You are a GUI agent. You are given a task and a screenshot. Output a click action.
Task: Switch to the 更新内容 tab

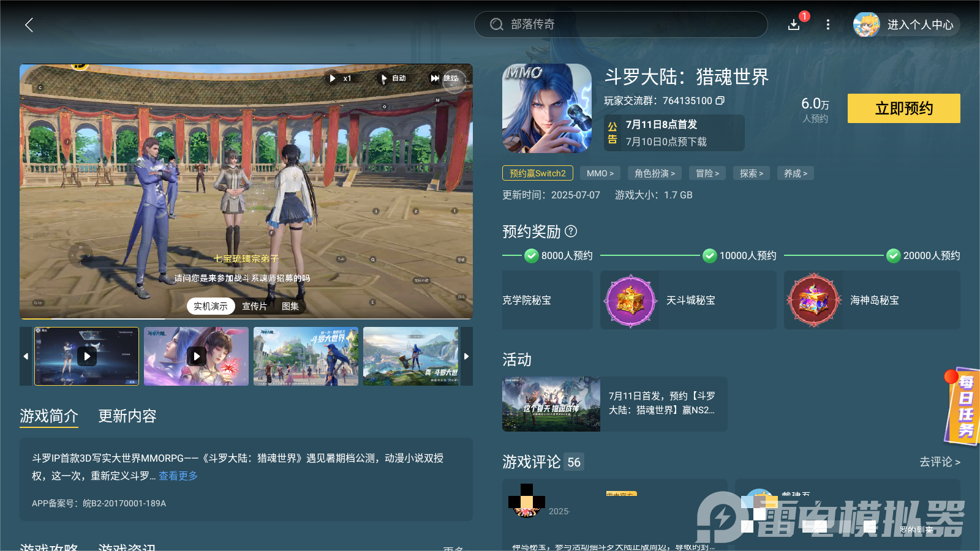click(x=127, y=416)
